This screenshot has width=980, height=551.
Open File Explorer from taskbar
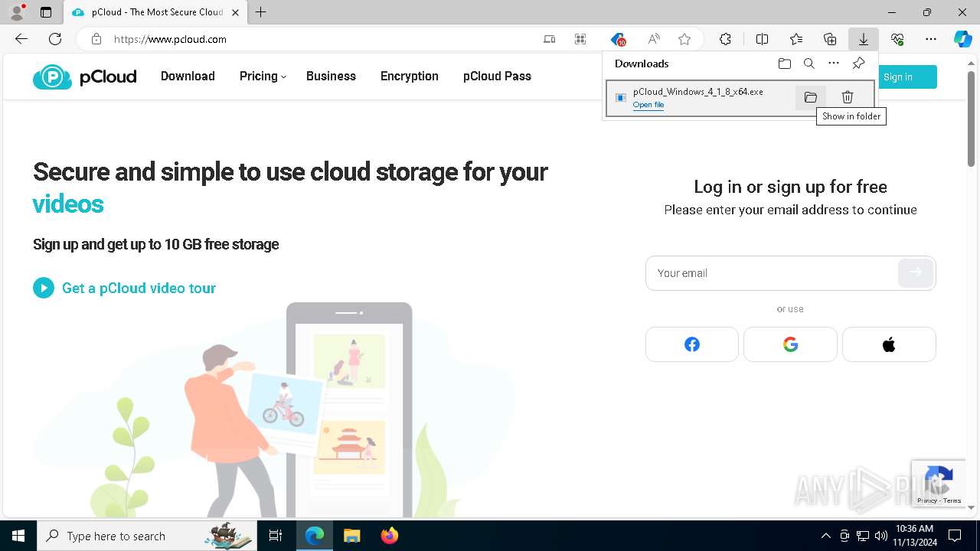coord(351,536)
